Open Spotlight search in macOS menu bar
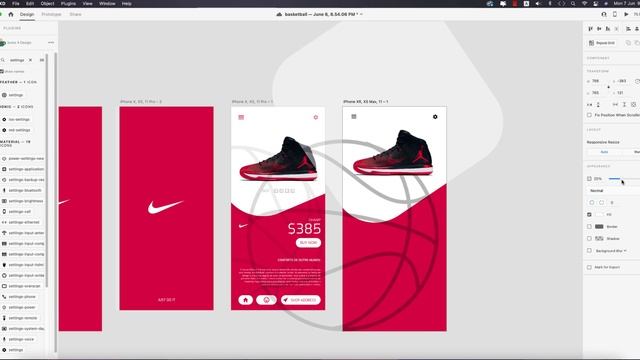Image resolution: width=640 pixels, height=360 pixels. tap(573, 4)
